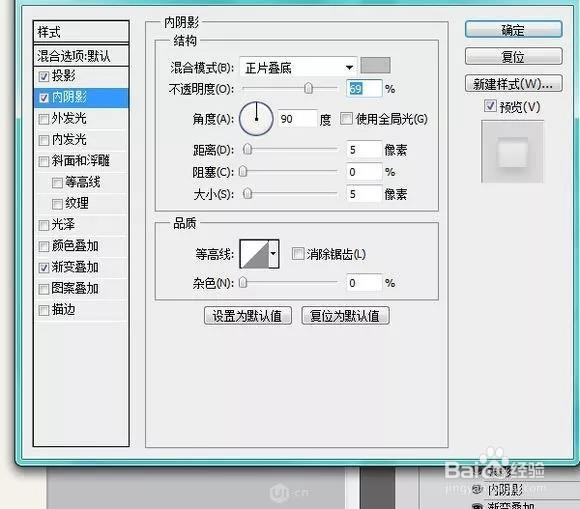Open the 渐变叠加 settings row

coord(81,267)
